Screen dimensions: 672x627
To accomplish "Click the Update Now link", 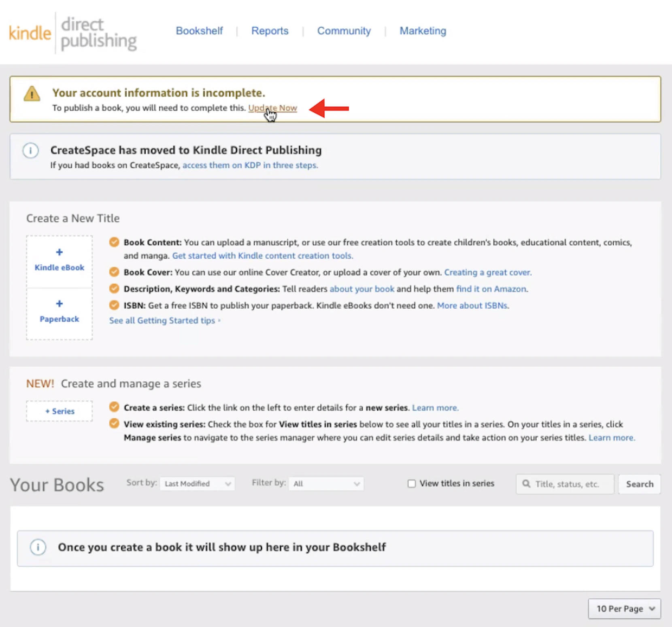I will [x=272, y=108].
